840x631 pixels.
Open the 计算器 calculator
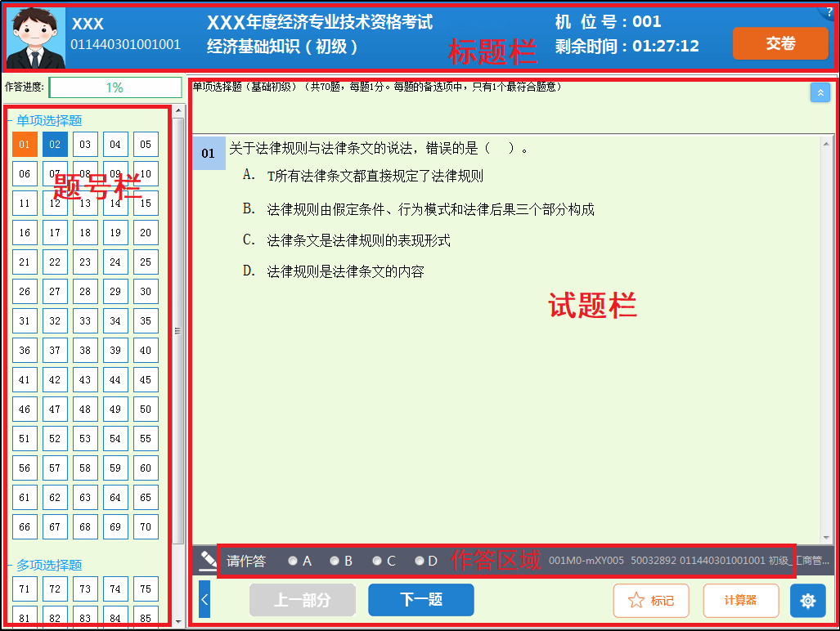tap(740, 601)
